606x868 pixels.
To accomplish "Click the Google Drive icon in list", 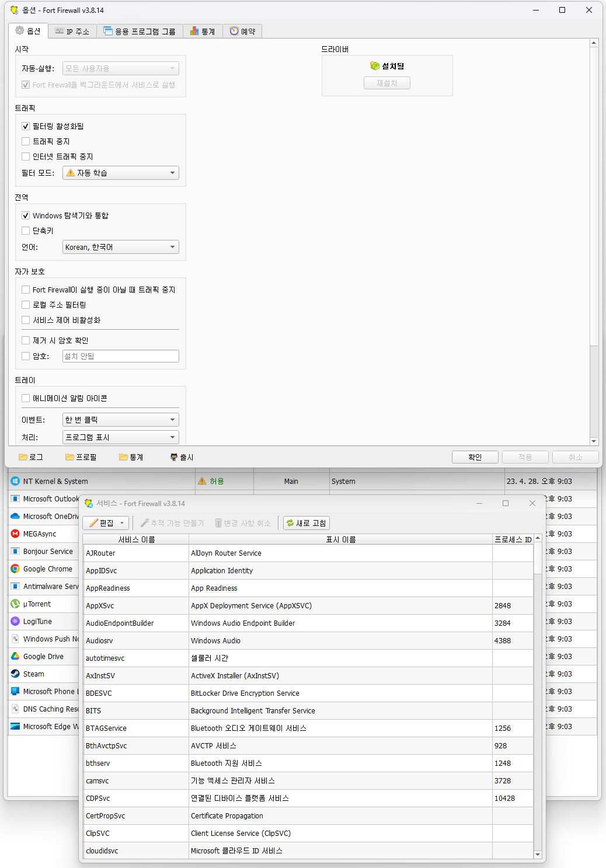I will pos(15,656).
